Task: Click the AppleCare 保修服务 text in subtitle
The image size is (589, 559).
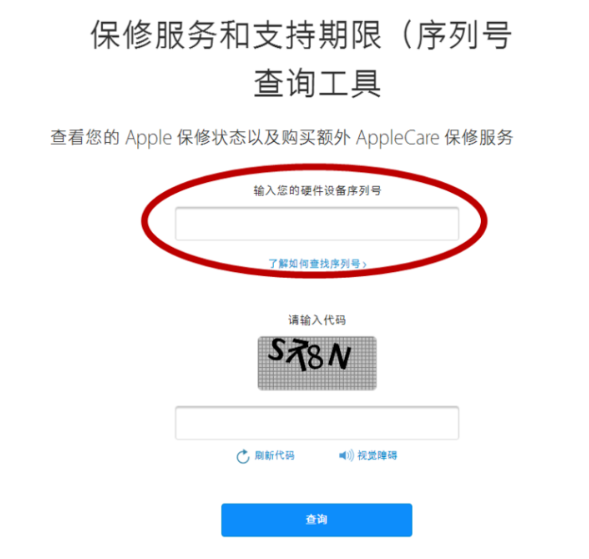Action: point(435,137)
